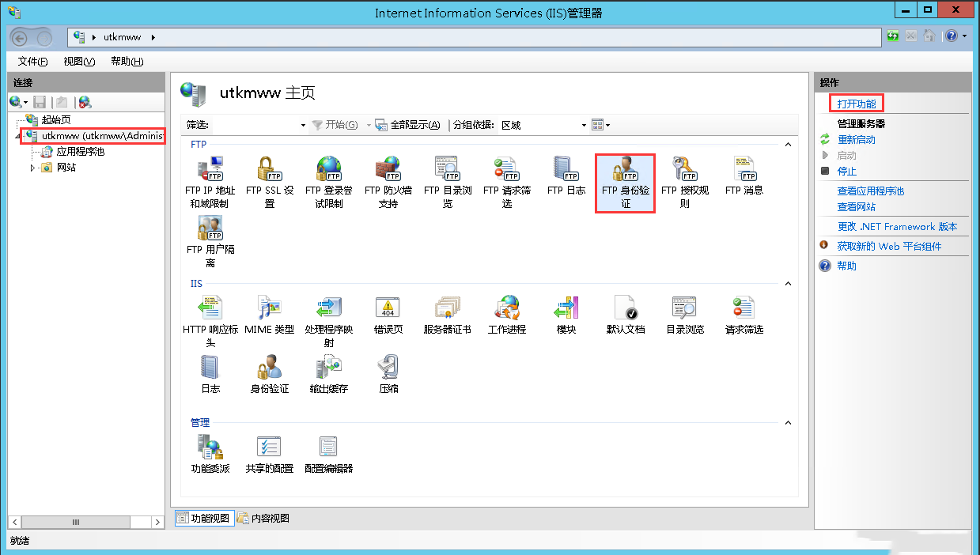Select IIS 日志 icon
This screenshot has width=980, height=555.
tap(210, 375)
